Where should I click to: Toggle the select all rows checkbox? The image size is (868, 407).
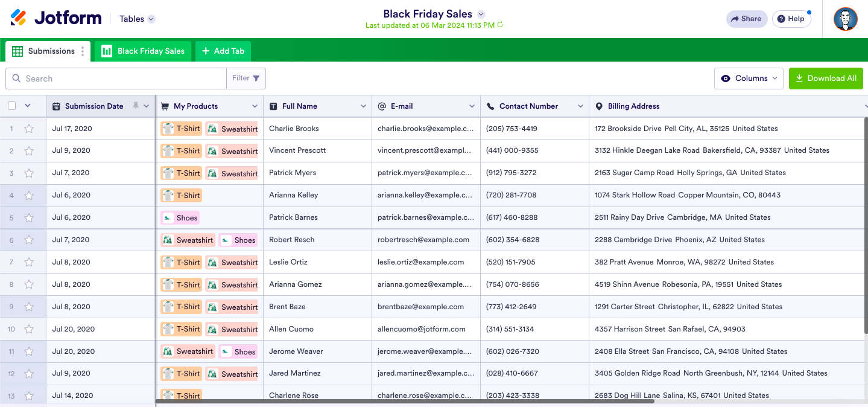pos(12,106)
